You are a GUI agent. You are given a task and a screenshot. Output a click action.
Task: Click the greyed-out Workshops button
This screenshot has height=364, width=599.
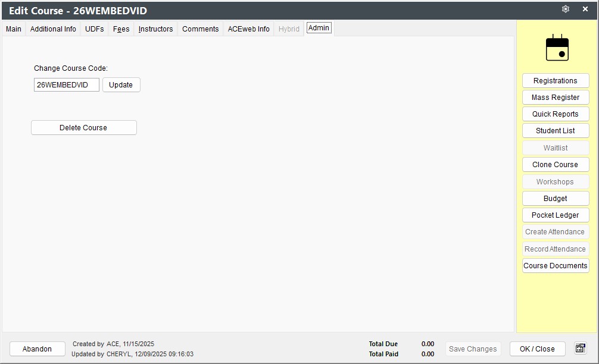pyautogui.click(x=556, y=182)
